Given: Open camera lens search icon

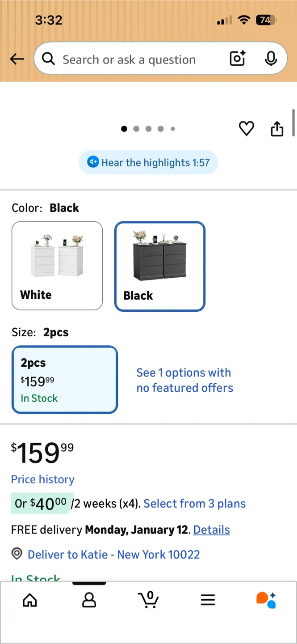Looking at the screenshot, I should (x=237, y=59).
